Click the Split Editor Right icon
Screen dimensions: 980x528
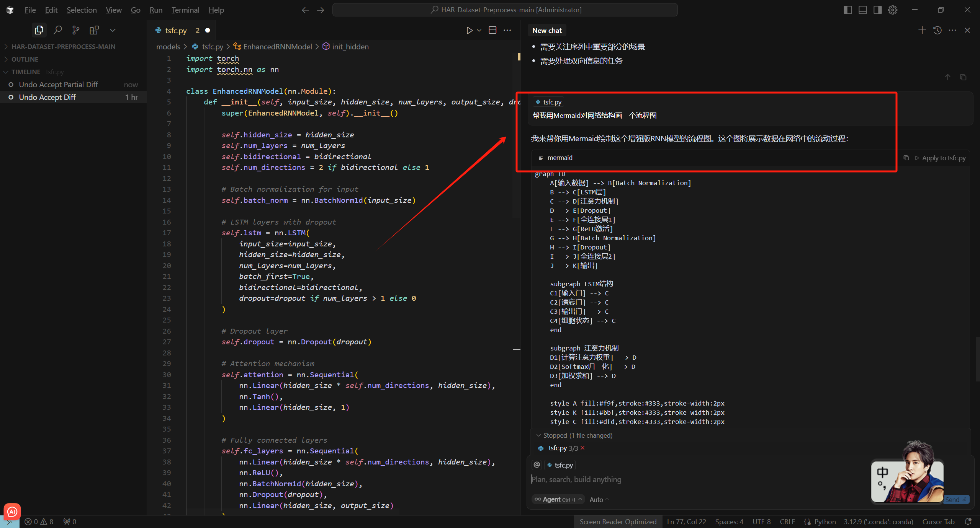click(x=492, y=30)
